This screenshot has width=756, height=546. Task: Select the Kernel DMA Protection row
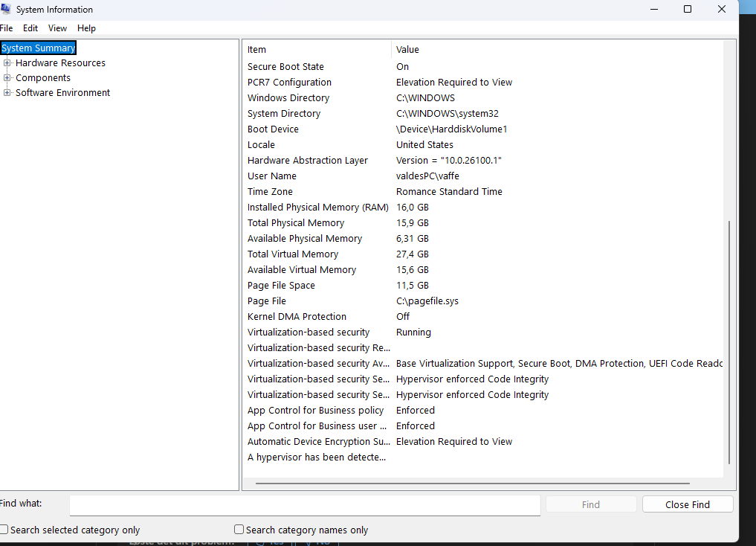[484, 316]
